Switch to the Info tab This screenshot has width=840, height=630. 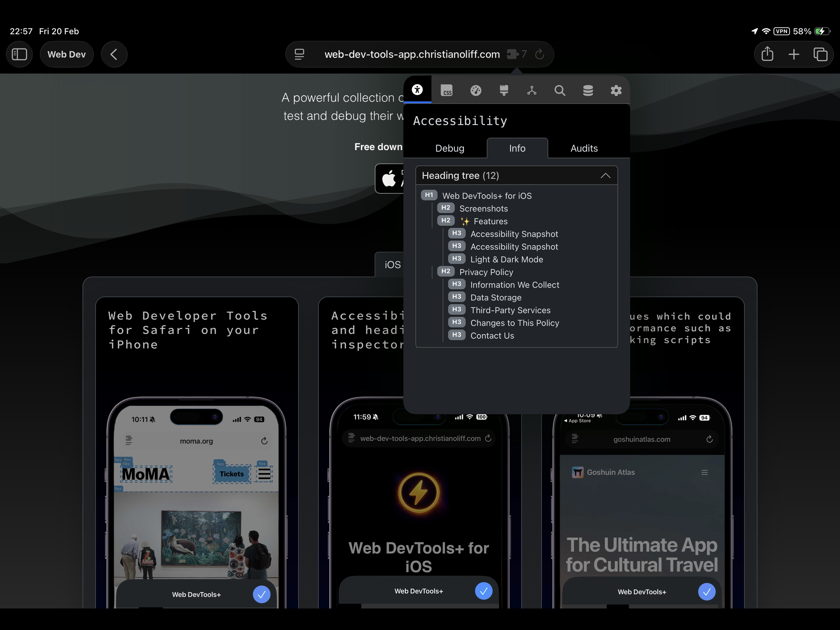click(517, 148)
